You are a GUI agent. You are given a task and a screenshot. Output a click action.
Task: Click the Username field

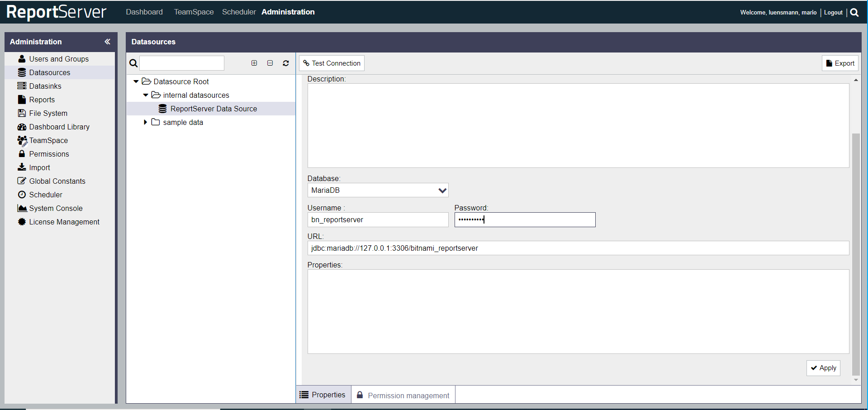(x=378, y=219)
